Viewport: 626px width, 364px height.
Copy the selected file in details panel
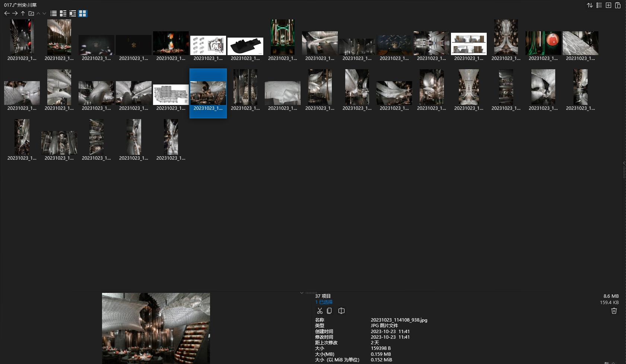329,311
